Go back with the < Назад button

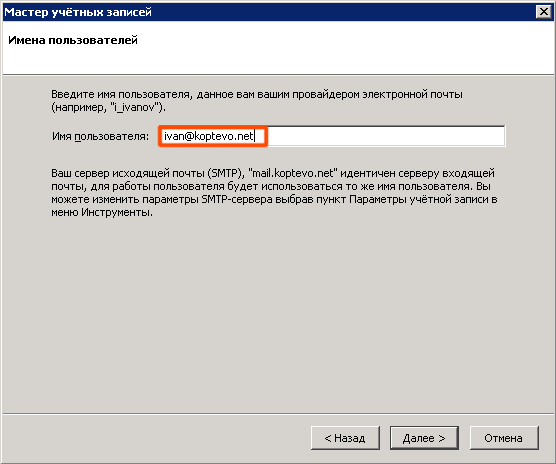[345, 438]
